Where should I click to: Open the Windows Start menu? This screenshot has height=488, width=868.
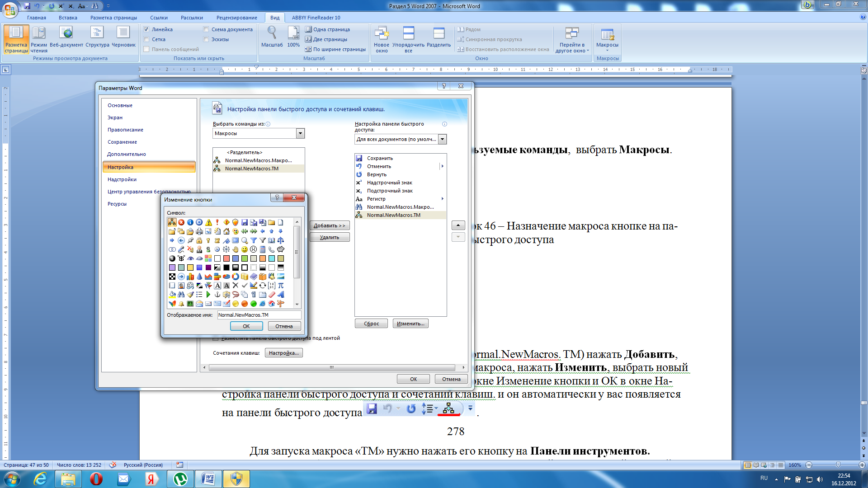tap(12, 479)
